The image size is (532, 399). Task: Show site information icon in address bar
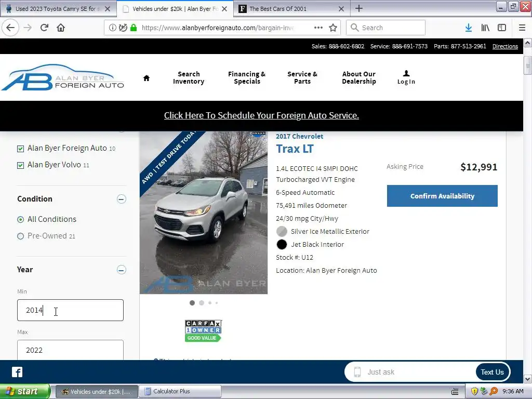click(112, 28)
